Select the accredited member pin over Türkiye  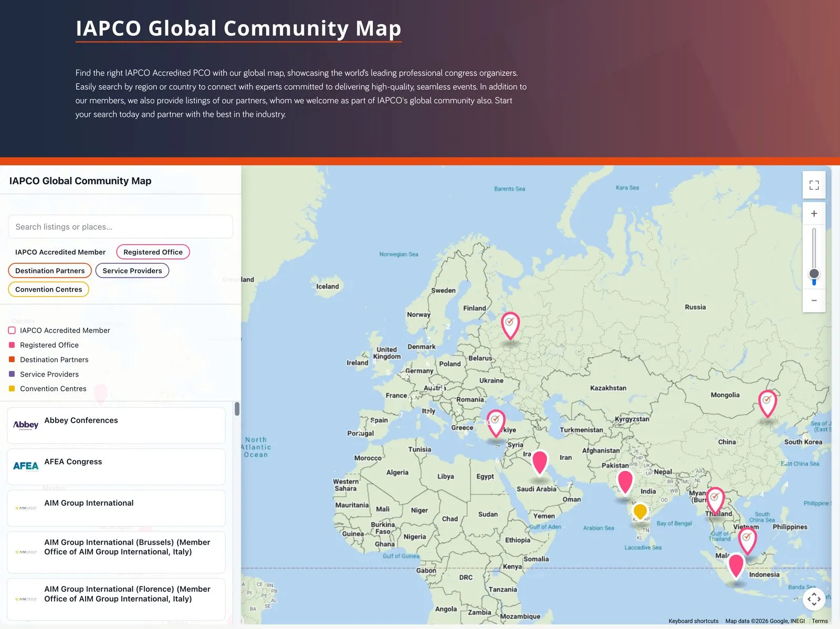pyautogui.click(x=496, y=423)
